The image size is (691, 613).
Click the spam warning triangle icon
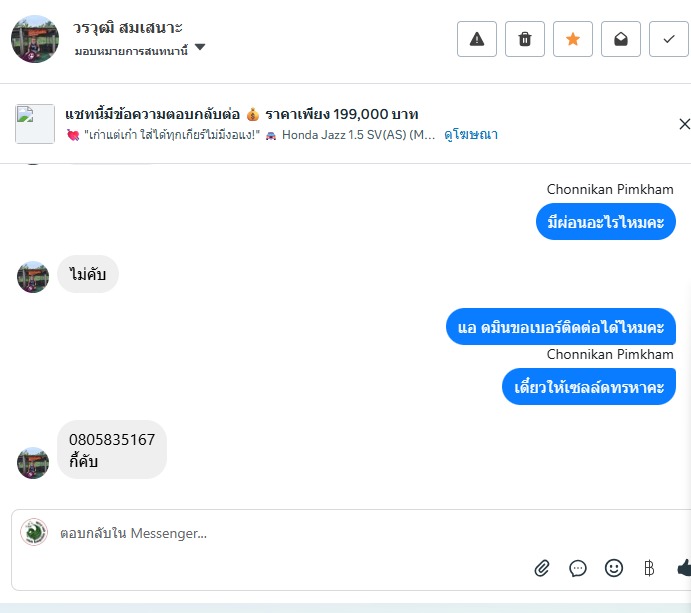pos(477,39)
